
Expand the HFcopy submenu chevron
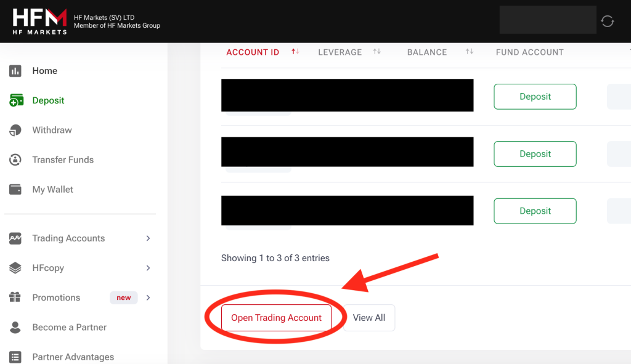[148, 268]
